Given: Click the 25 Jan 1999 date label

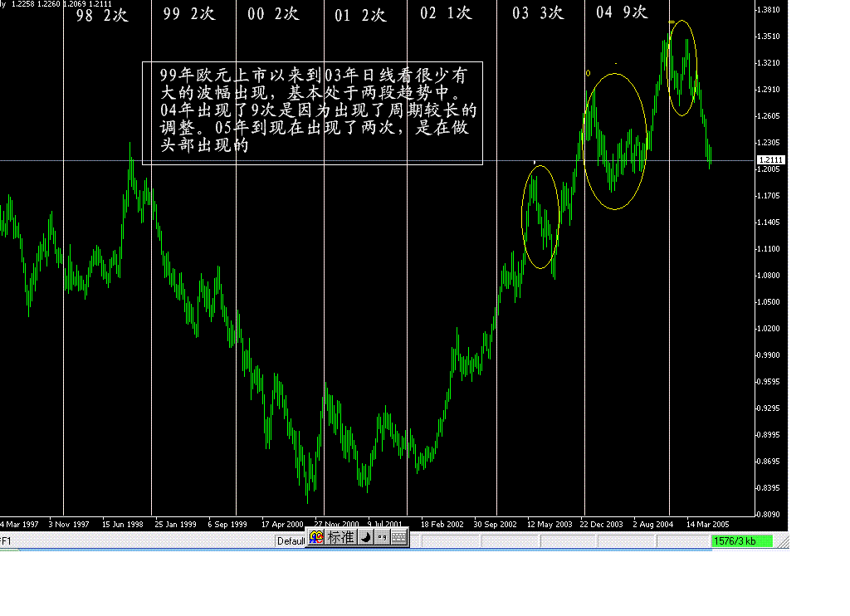Looking at the screenshot, I should click(176, 525).
